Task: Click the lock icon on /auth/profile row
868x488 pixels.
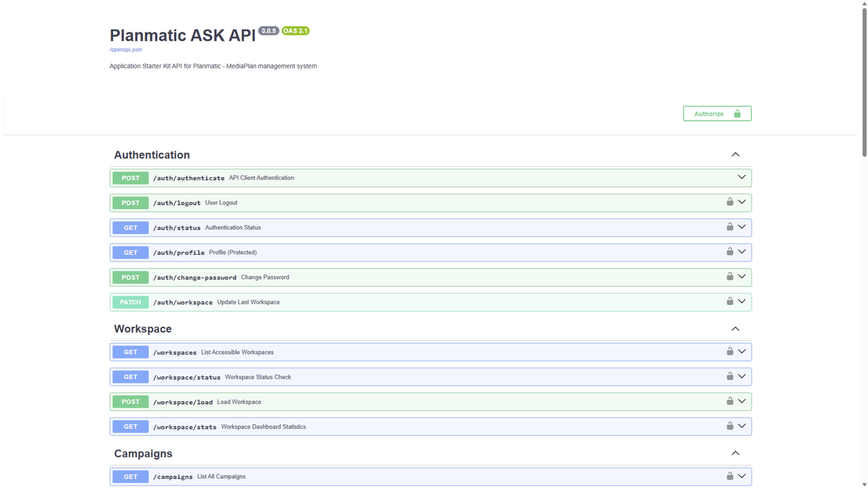Action: [x=730, y=251]
